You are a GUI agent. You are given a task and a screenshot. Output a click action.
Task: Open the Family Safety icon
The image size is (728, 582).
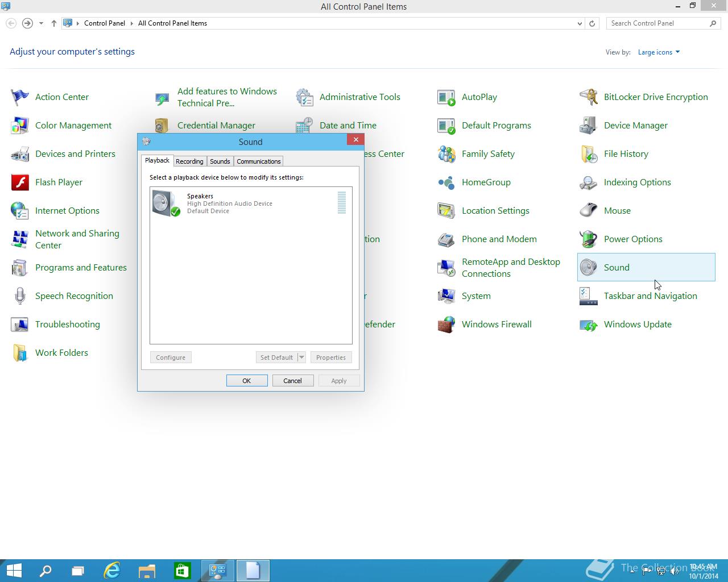point(446,154)
